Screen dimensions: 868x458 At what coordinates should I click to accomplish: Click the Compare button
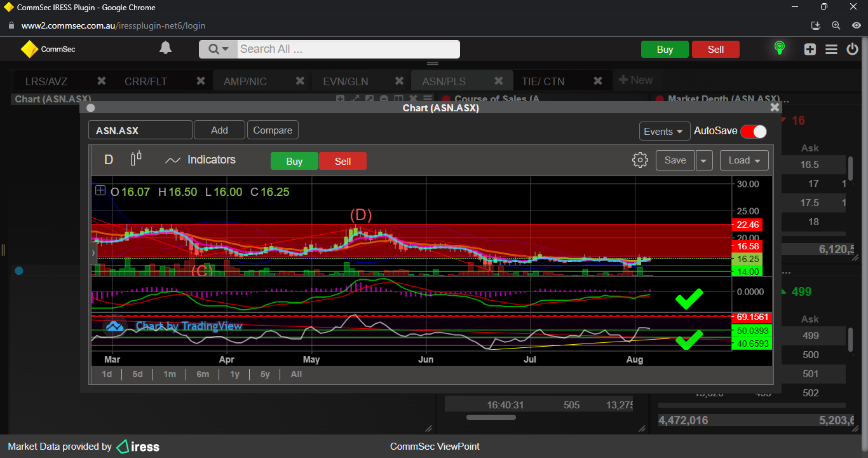coord(273,130)
